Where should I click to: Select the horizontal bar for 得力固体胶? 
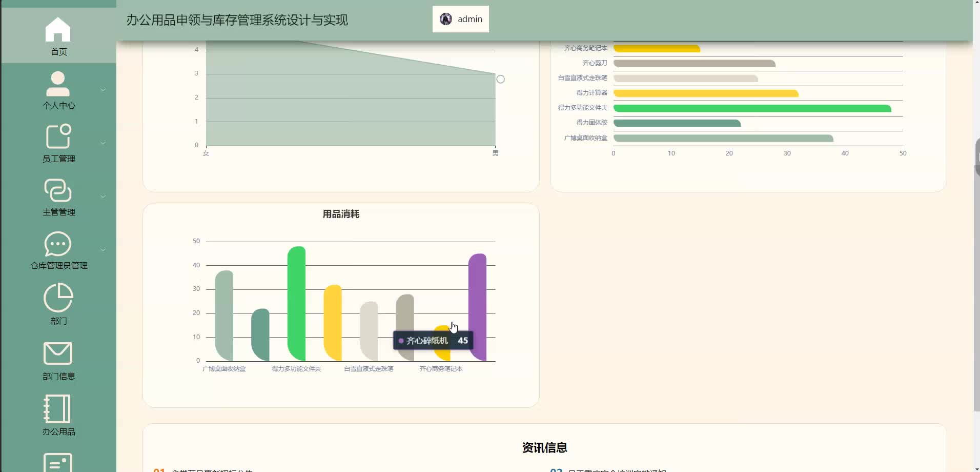tap(677, 123)
